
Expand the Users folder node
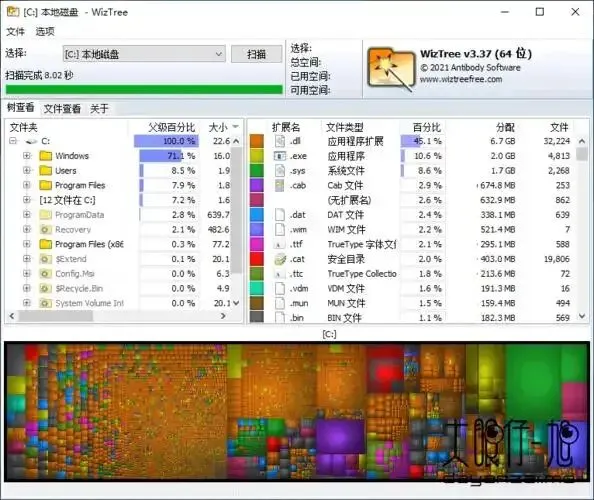coord(27,170)
